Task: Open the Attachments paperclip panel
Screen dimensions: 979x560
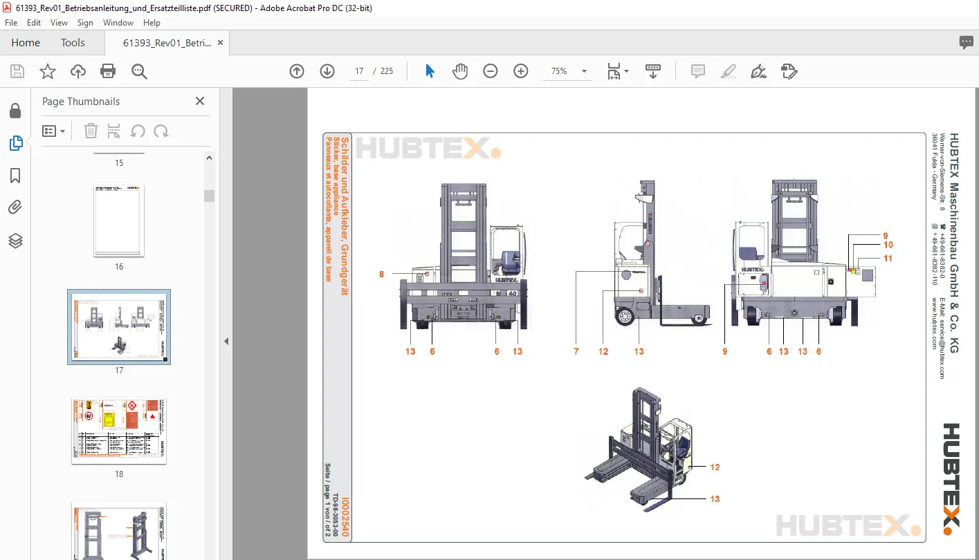Action: [15, 207]
